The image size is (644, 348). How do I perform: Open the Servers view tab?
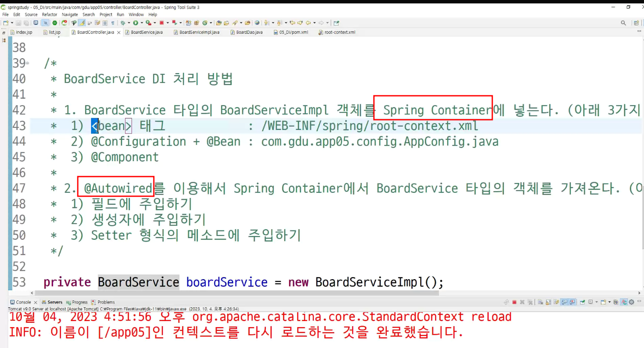click(52, 302)
